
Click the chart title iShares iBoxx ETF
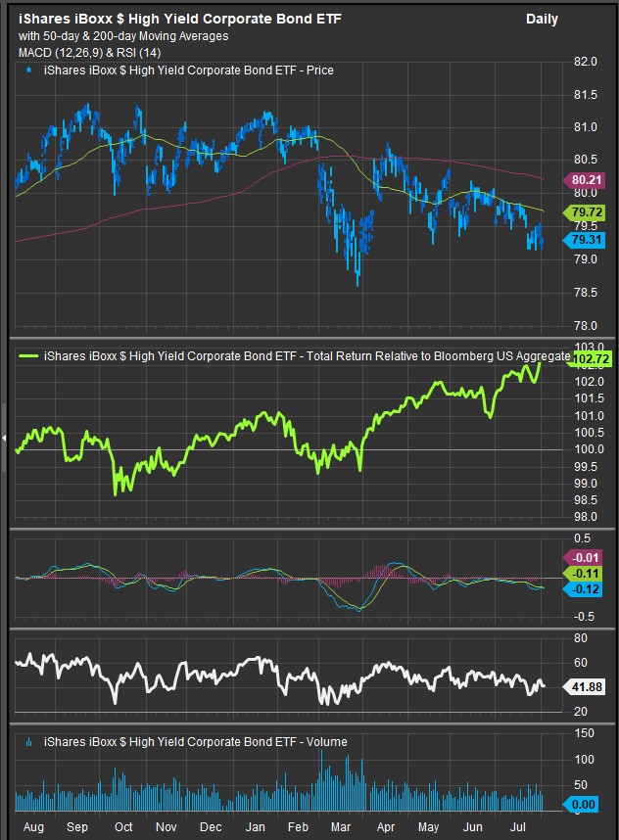(x=179, y=19)
